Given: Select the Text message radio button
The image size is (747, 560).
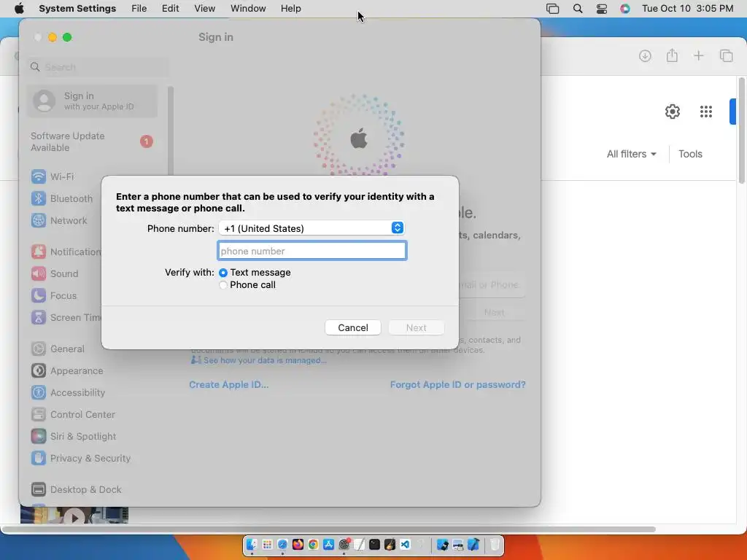Looking at the screenshot, I should coord(223,273).
